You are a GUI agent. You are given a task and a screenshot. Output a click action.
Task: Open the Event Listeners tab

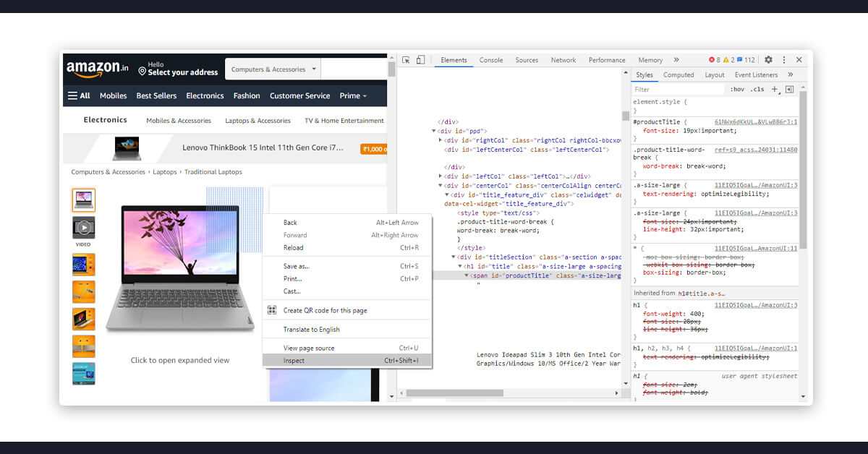(757, 74)
